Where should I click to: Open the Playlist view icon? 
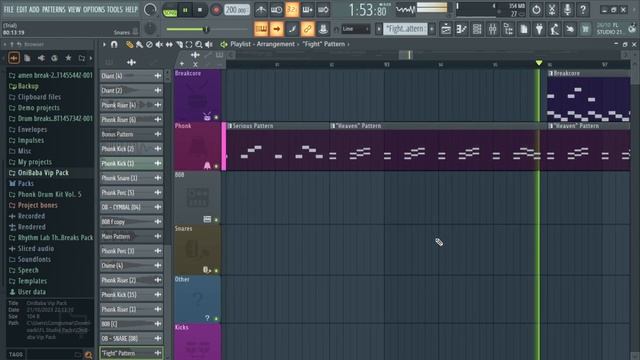tap(446, 29)
